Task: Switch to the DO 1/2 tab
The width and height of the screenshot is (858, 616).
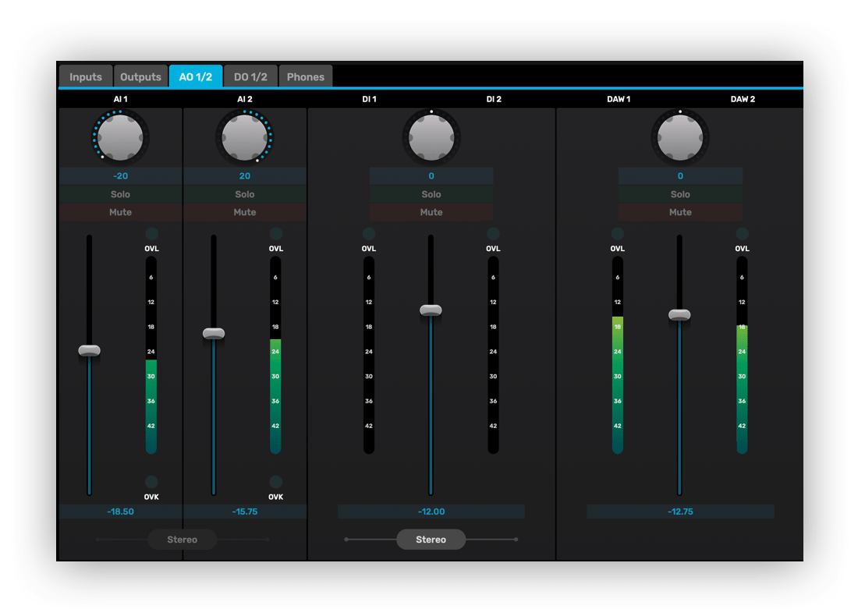Action: [x=250, y=76]
